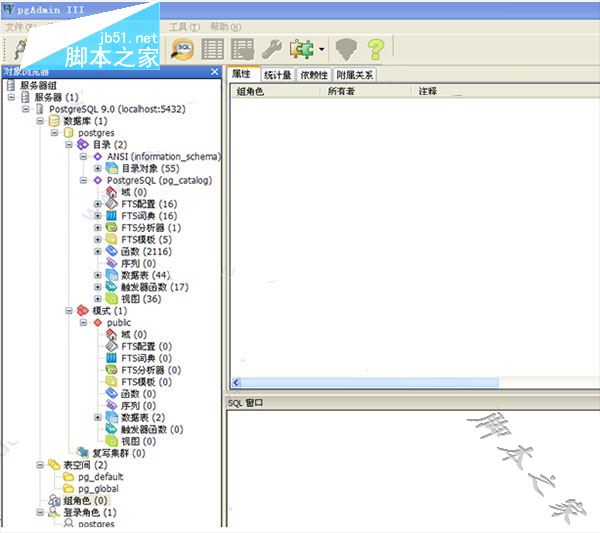600x533 pixels.
Task: Select 序列 (0) icon under pg_catalog
Action: 111,263
